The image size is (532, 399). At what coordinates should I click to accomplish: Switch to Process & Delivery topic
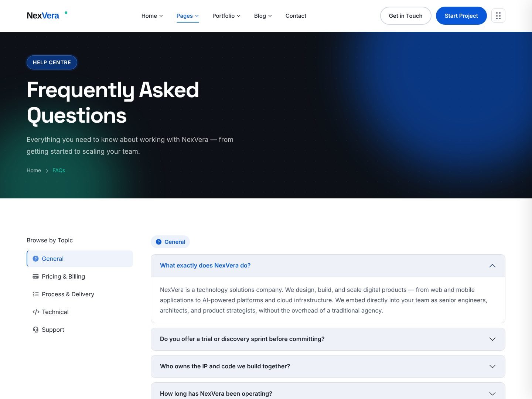(80, 294)
